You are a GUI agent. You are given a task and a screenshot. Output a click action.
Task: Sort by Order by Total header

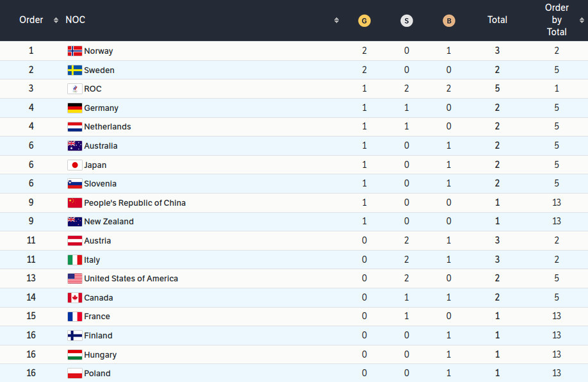[557, 20]
